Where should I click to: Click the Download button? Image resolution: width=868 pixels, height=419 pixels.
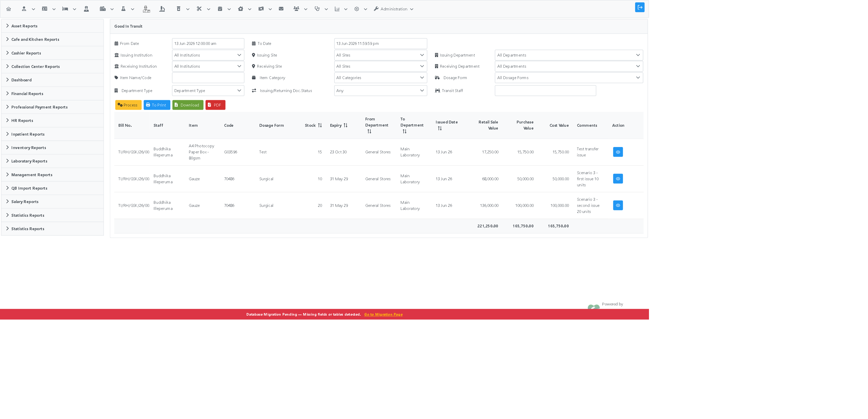pyautogui.click(x=188, y=105)
